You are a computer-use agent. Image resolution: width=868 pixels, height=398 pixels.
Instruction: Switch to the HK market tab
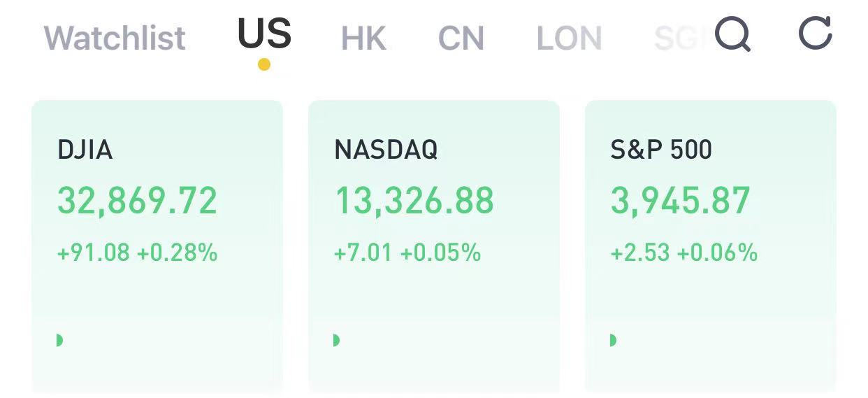coord(363,38)
